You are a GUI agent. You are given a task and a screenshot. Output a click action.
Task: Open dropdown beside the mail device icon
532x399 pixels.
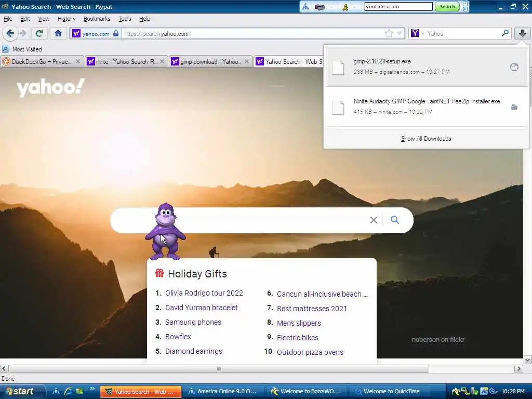click(x=331, y=7)
